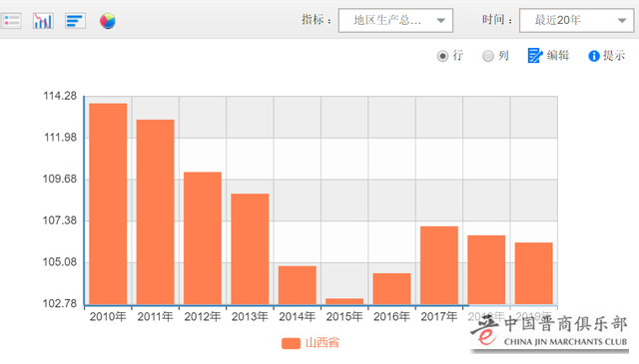
Task: Select the 列 radio button
Action: 488,56
